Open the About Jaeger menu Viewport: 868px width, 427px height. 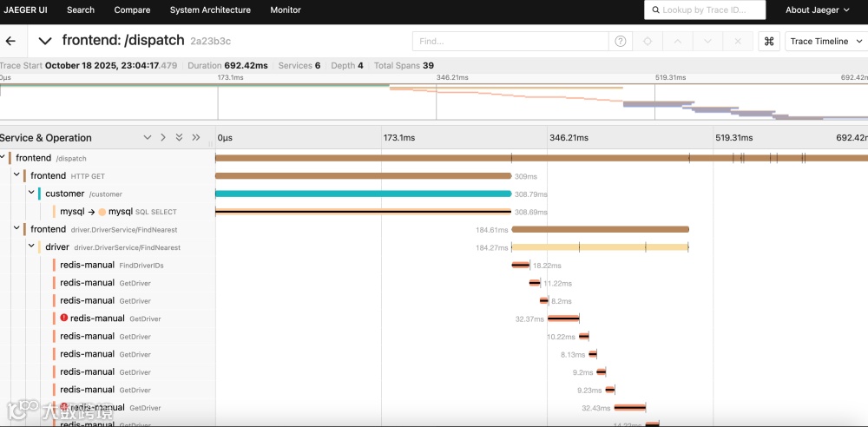[817, 10]
